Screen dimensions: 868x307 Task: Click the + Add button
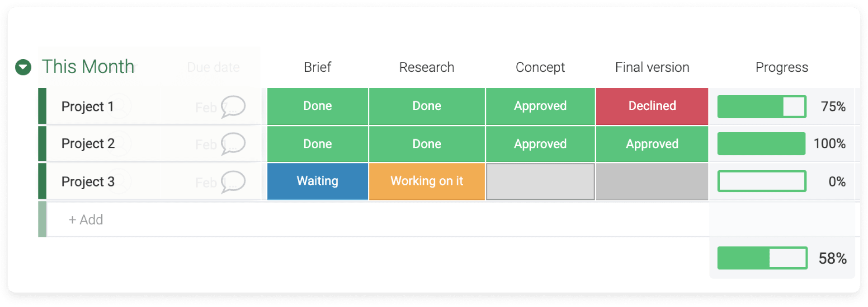(x=85, y=220)
